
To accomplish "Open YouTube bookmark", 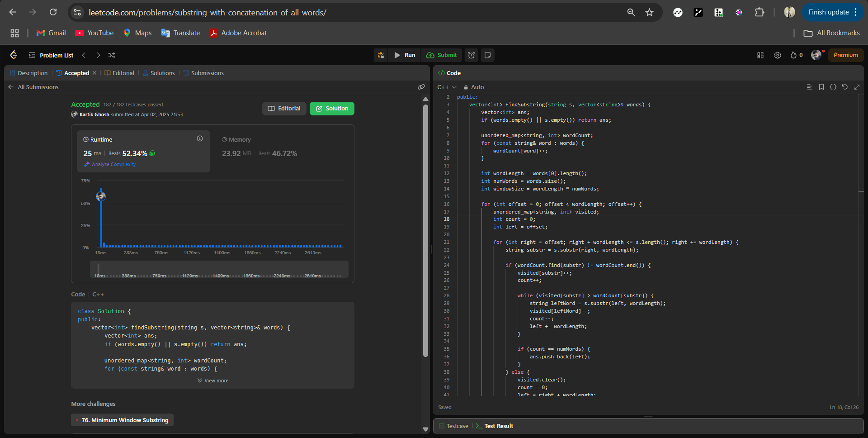I will 94,33.
